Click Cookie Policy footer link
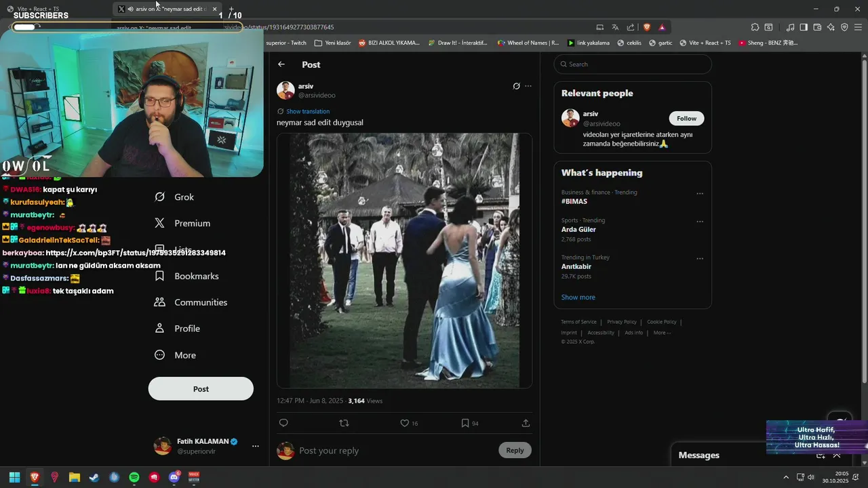This screenshot has height=488, width=868. [x=662, y=322]
